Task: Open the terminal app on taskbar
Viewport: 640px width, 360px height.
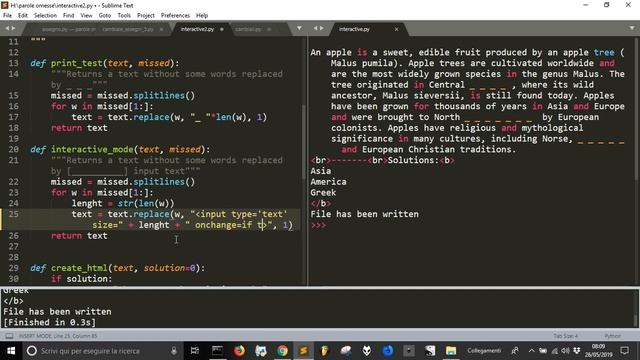Action: pos(217,351)
